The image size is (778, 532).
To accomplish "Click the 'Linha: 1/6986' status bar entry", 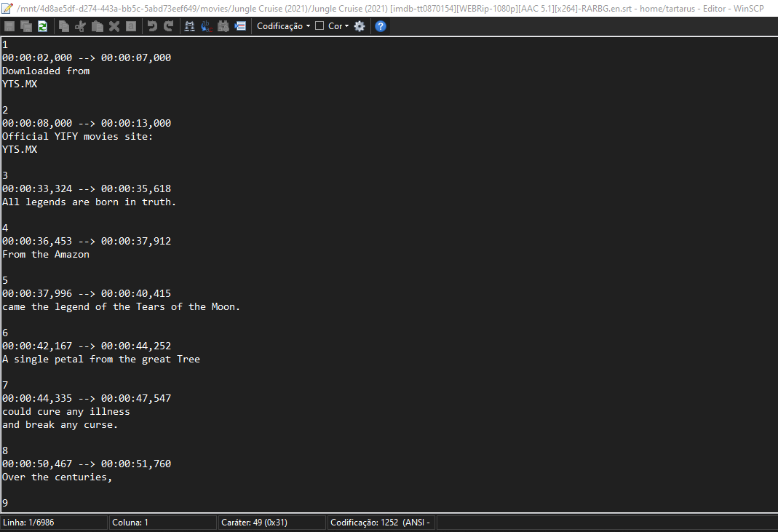I will [54, 523].
